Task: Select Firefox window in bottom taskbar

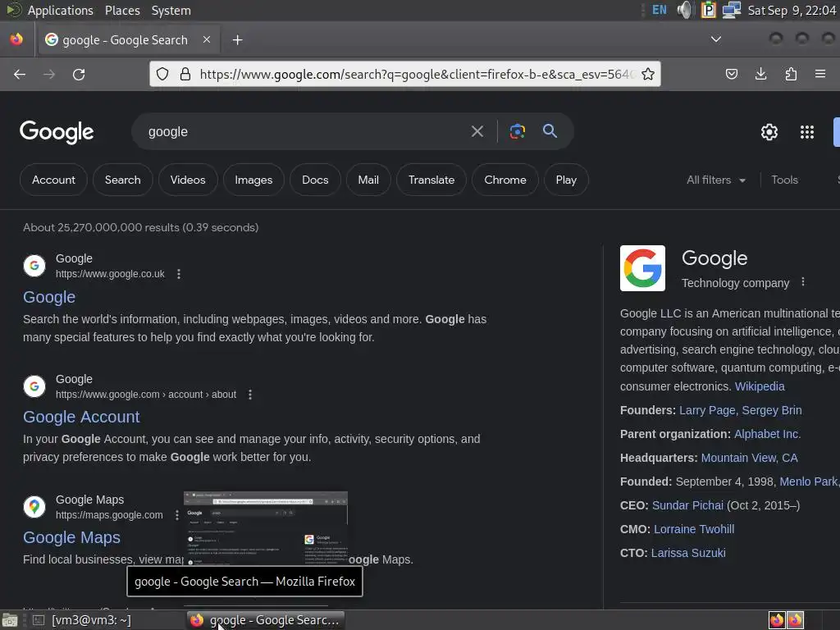Action: (x=266, y=620)
